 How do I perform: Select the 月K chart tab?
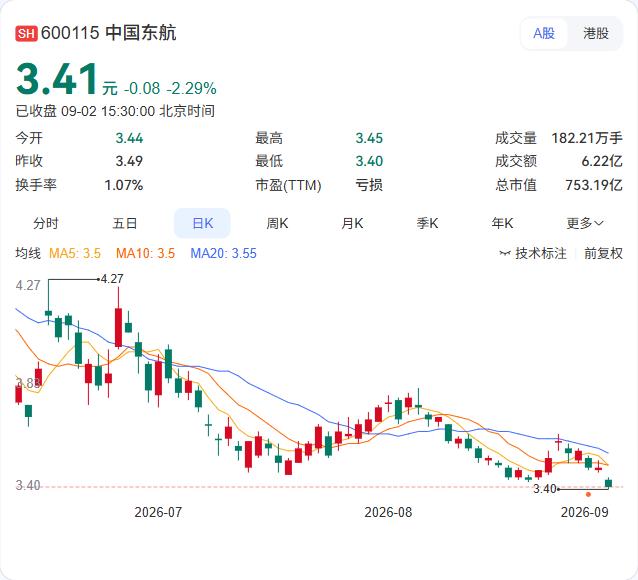(352, 223)
